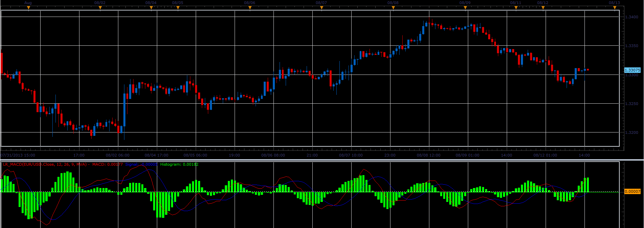
Task: Click the current price label 1.33075
Action: (632, 70)
